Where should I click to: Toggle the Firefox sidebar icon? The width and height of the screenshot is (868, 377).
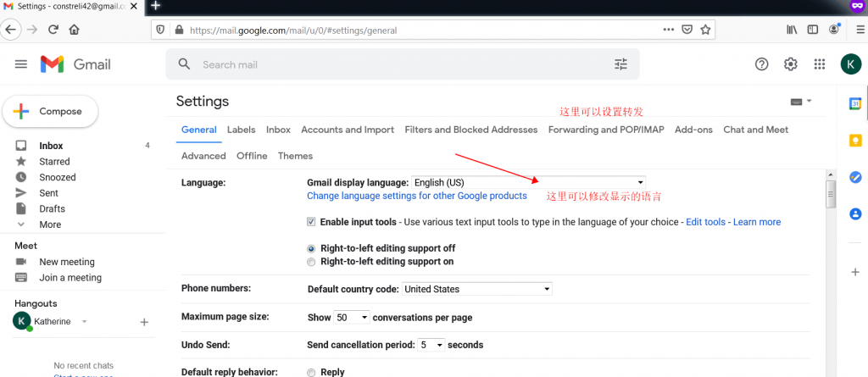[x=813, y=30]
